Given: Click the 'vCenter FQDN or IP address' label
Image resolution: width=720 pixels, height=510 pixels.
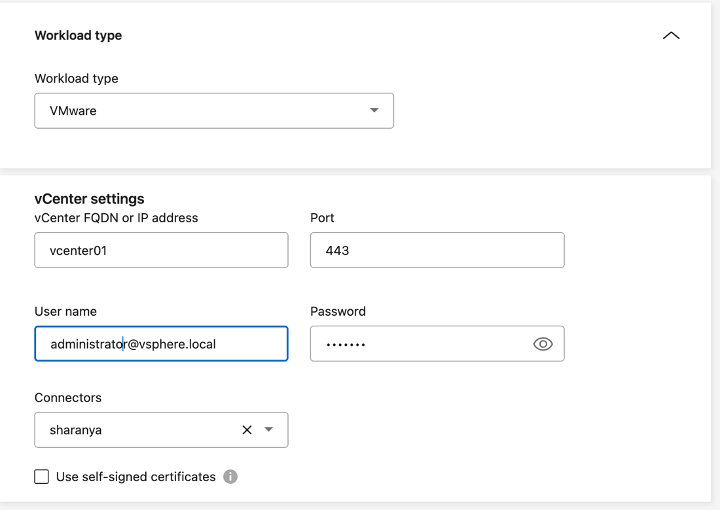Looking at the screenshot, I should [x=116, y=218].
